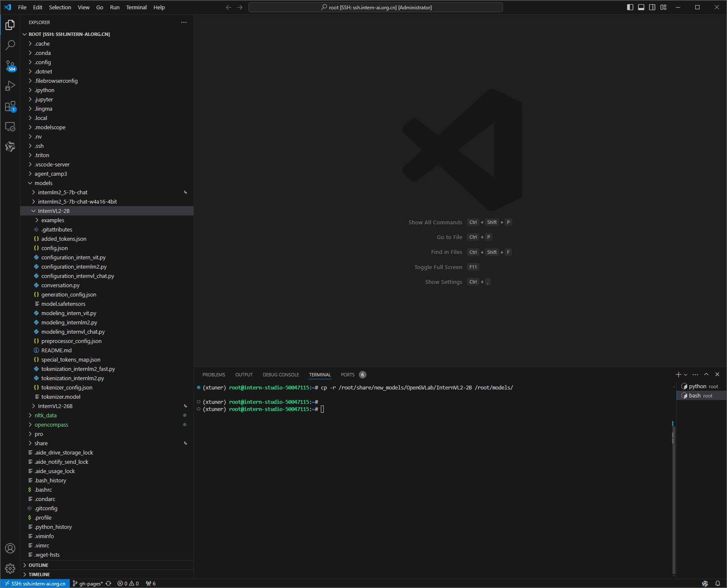
Task: Open Remote Explorer in activity bar
Action: click(x=10, y=127)
